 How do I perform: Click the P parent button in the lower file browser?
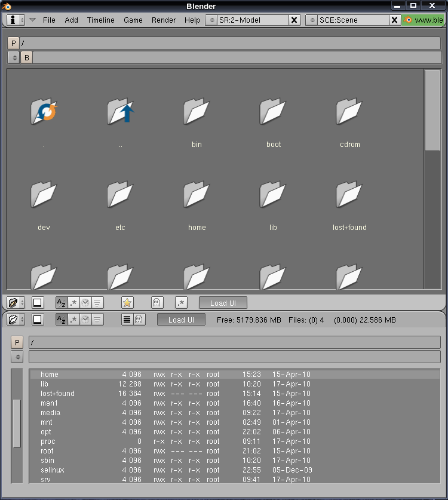[17, 342]
